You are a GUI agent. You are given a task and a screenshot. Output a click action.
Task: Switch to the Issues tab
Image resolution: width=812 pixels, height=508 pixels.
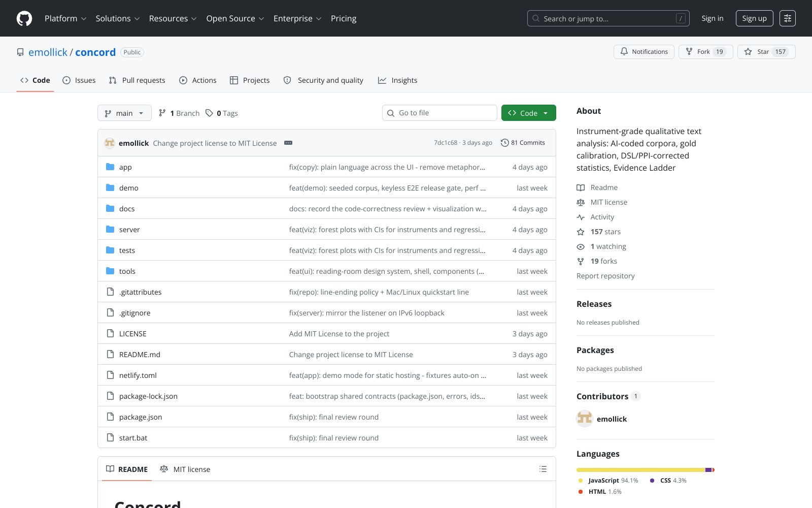(79, 80)
